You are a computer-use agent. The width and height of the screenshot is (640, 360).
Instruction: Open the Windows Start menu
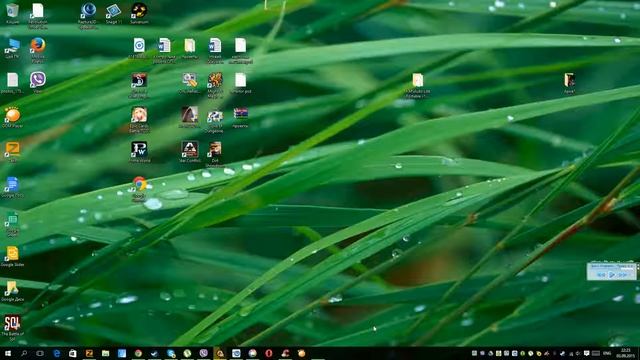[x=8, y=353]
